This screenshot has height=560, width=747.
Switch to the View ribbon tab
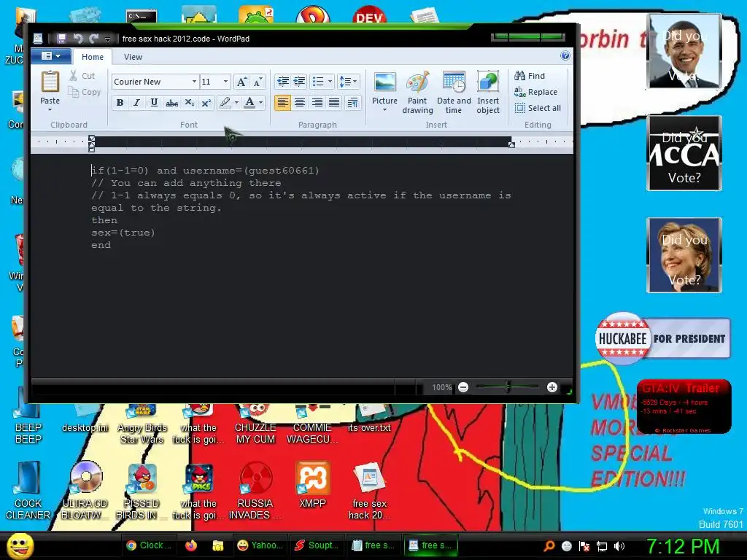click(133, 57)
